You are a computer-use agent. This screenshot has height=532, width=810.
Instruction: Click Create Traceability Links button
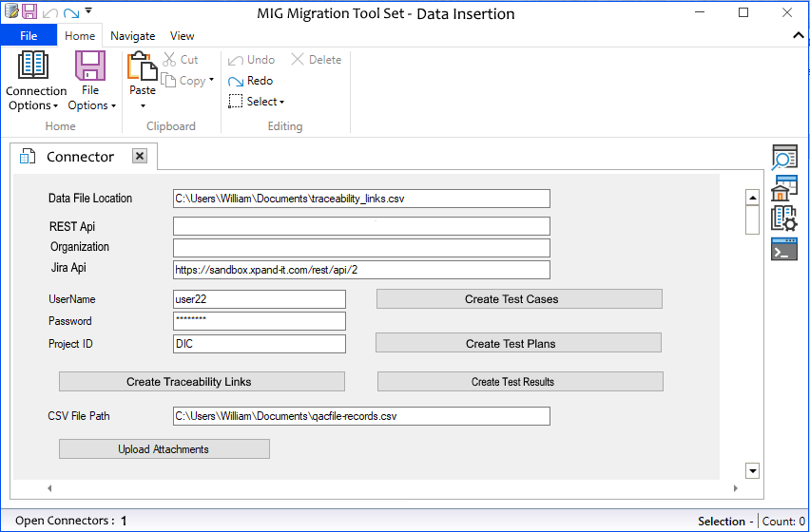pyautogui.click(x=202, y=382)
